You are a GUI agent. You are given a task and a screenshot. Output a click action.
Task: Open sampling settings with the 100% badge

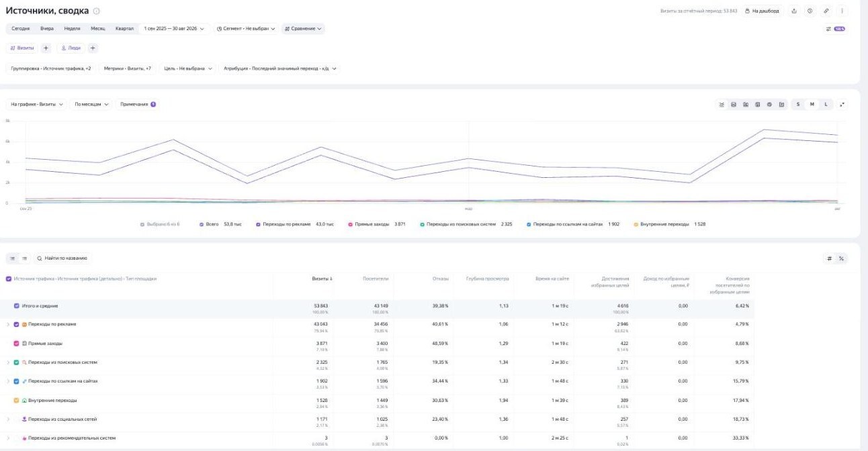[x=835, y=29]
